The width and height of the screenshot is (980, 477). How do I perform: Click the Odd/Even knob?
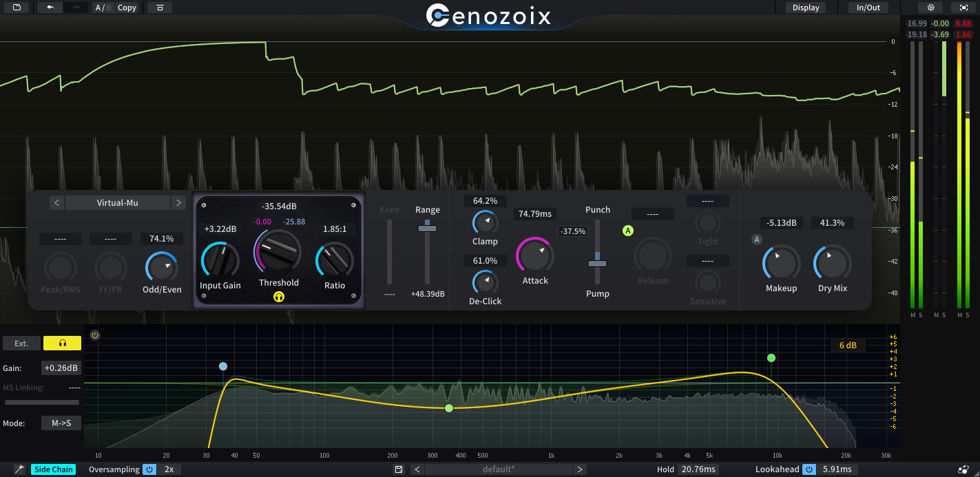[x=161, y=266]
